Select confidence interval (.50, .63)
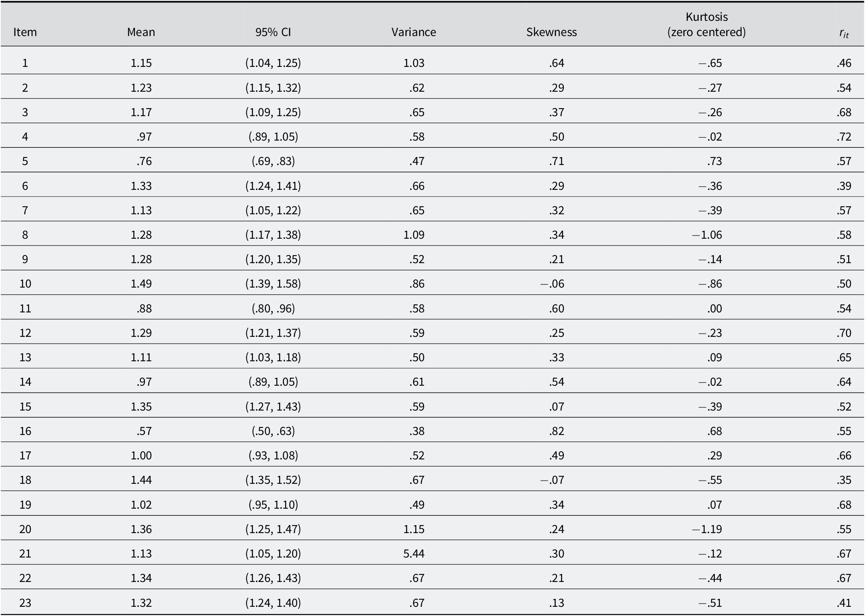Image resolution: width=865 pixels, height=616 pixels. pyautogui.click(x=273, y=431)
